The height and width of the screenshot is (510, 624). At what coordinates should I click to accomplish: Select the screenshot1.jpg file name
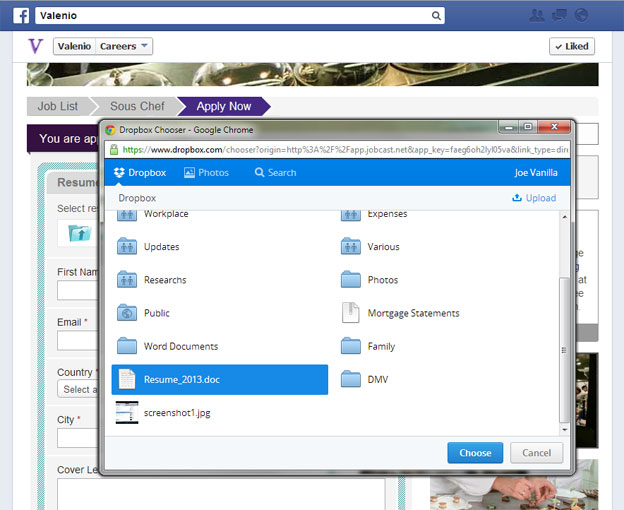click(177, 413)
